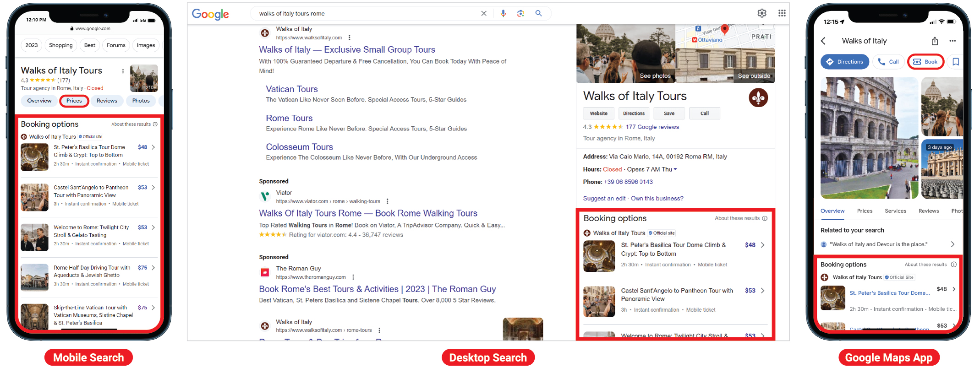
Task: Open options dots beside walksofitaly.com result
Action: [350, 38]
